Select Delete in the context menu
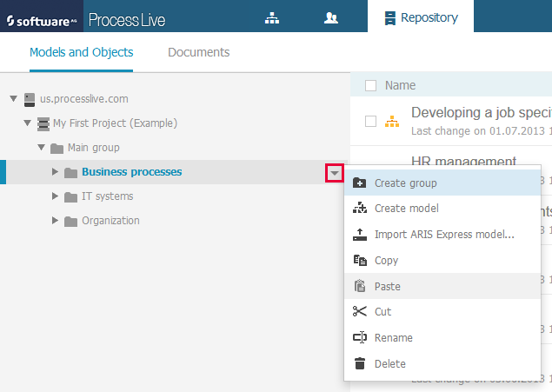 [x=442, y=364]
